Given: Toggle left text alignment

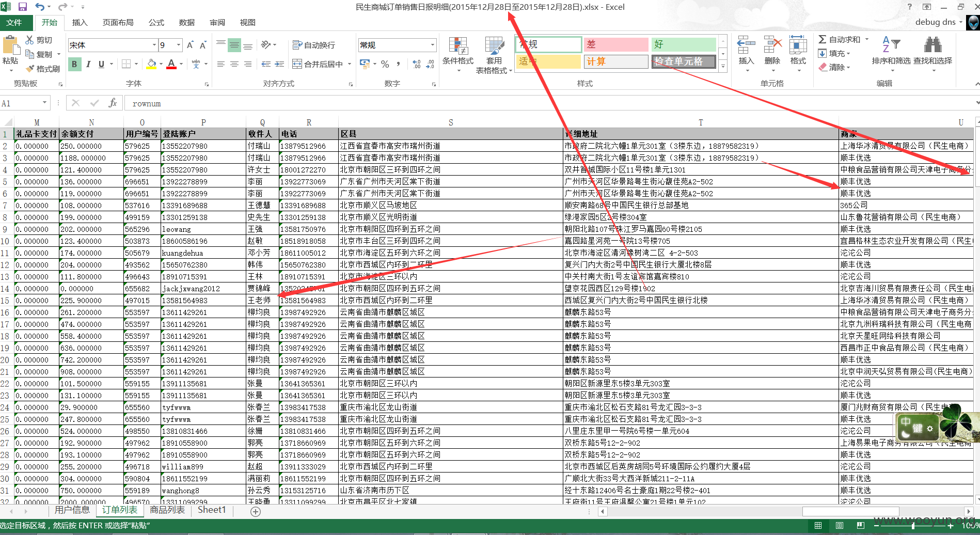Looking at the screenshot, I should coord(221,64).
